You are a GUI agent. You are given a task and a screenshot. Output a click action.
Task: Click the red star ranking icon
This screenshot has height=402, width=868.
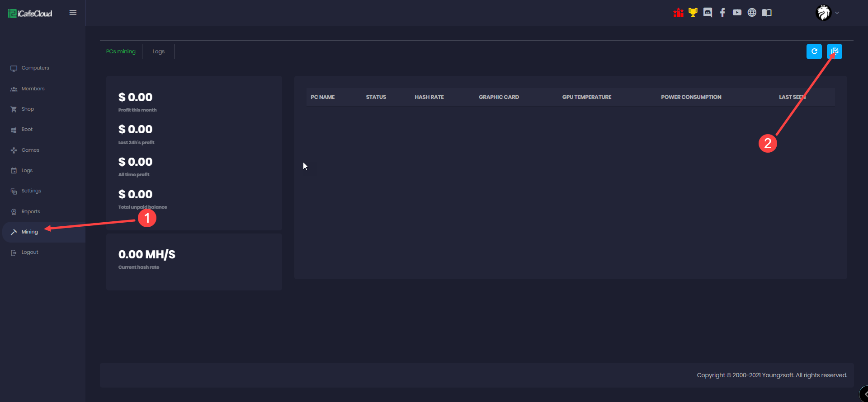[x=678, y=13]
